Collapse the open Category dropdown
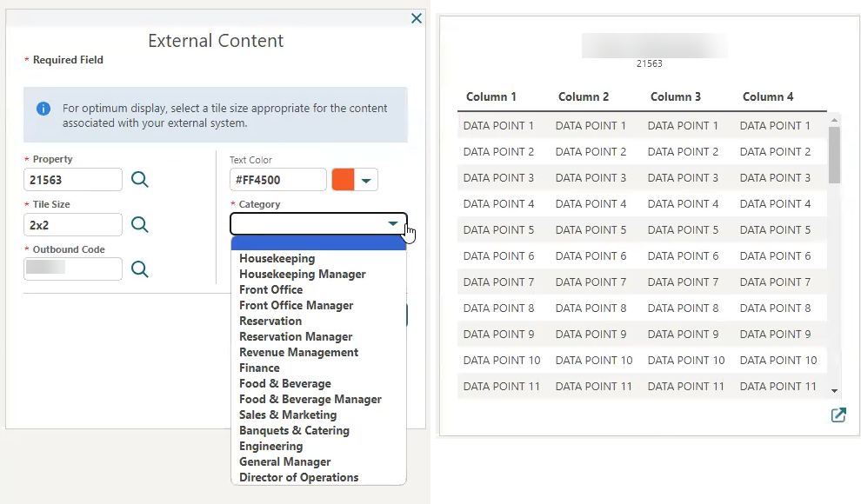 [393, 223]
